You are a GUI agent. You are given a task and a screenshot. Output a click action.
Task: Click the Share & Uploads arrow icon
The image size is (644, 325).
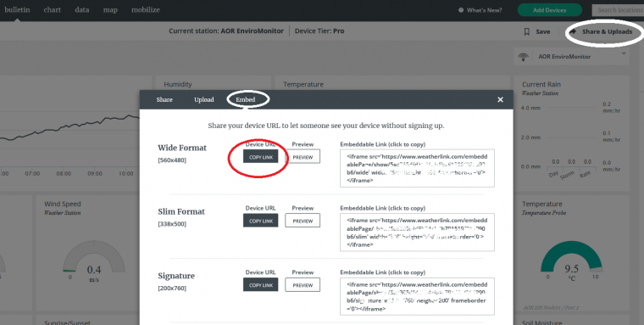click(x=574, y=31)
